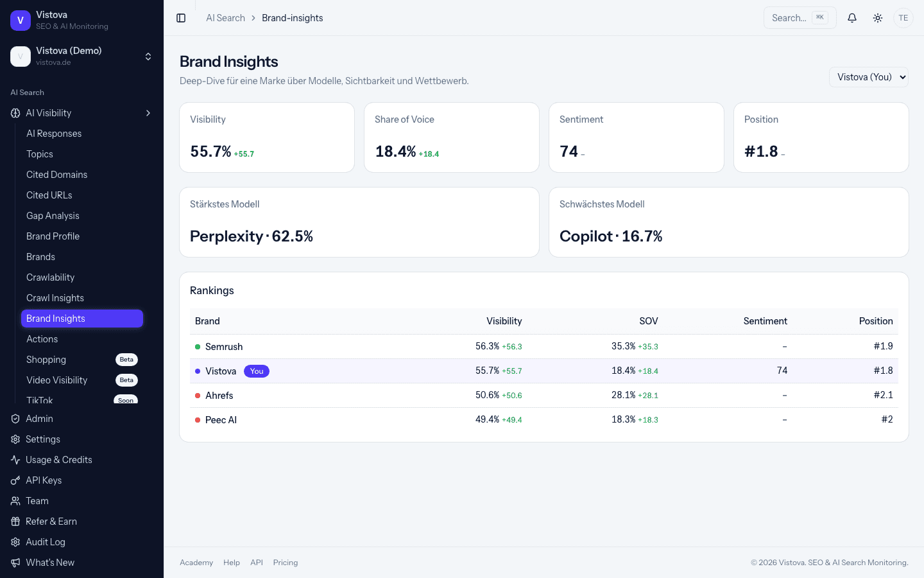Click the Admin sidebar label
Image resolution: width=924 pixels, height=578 pixels.
click(x=39, y=419)
